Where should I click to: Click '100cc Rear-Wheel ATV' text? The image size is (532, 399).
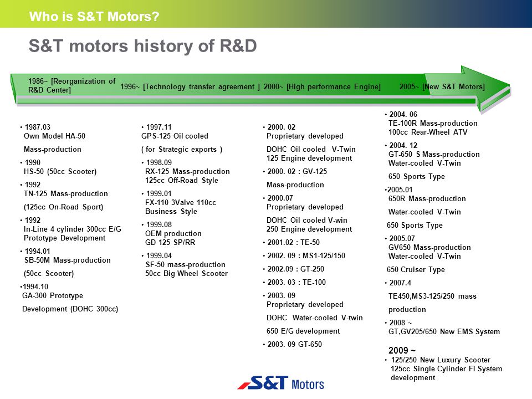427,132
